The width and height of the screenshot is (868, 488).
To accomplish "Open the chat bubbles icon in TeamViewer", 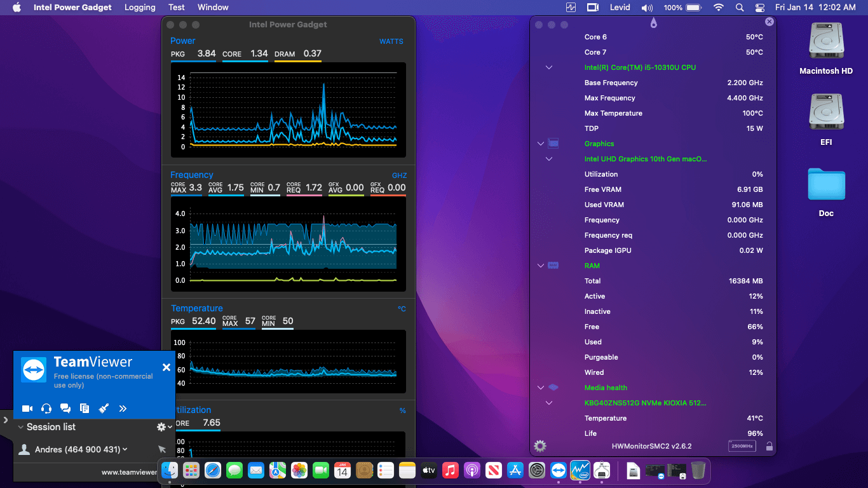I will (x=65, y=409).
